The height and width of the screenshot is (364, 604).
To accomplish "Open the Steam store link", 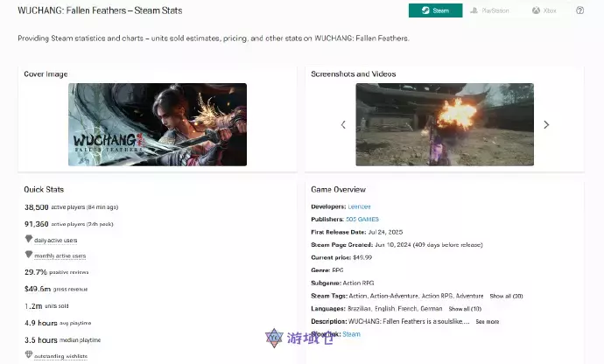I will [351, 334].
